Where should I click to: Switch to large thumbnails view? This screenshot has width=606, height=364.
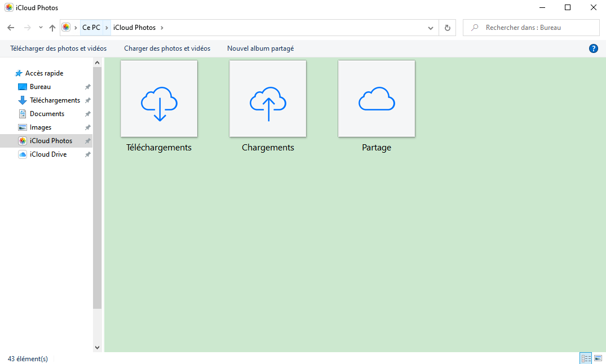598,358
